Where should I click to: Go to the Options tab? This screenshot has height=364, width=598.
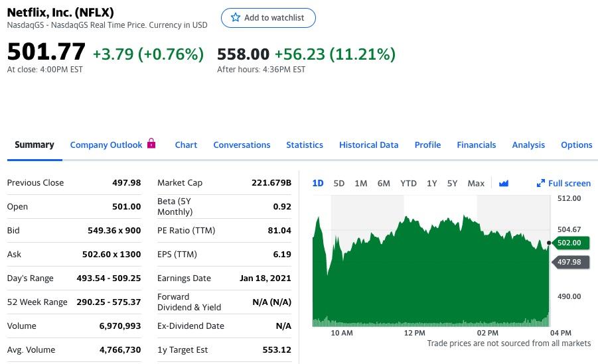pos(576,145)
